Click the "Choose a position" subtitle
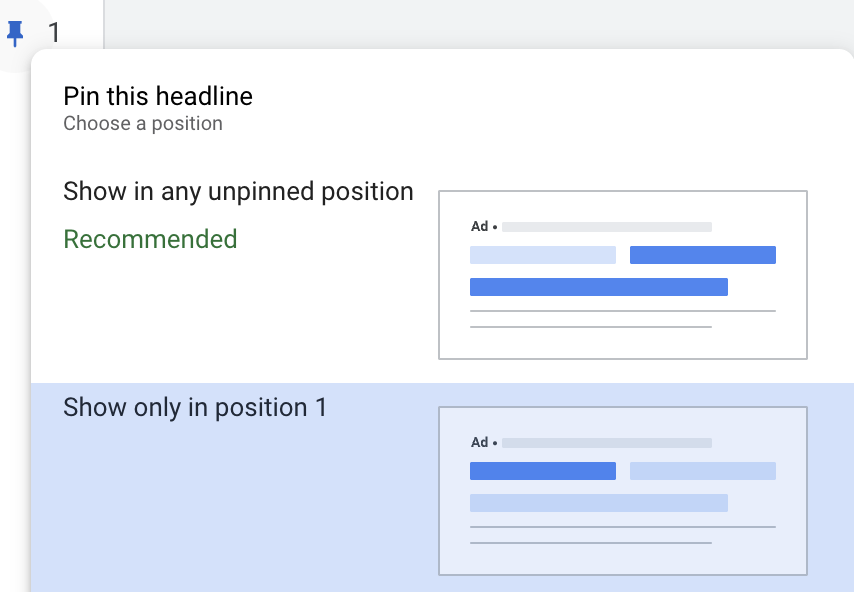The width and height of the screenshot is (854, 592). click(x=143, y=124)
